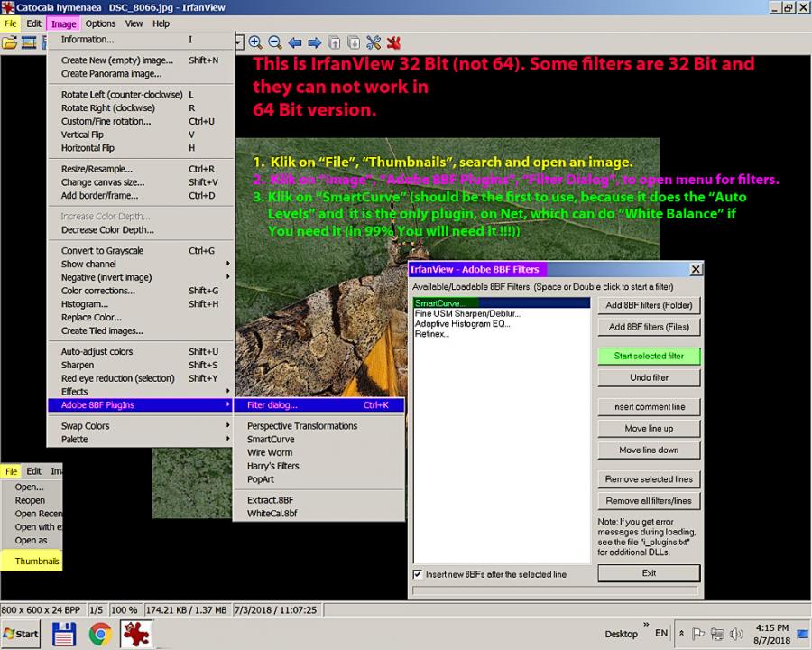Launch Chrome from the taskbar
This screenshot has width=812, height=650.
point(100,634)
